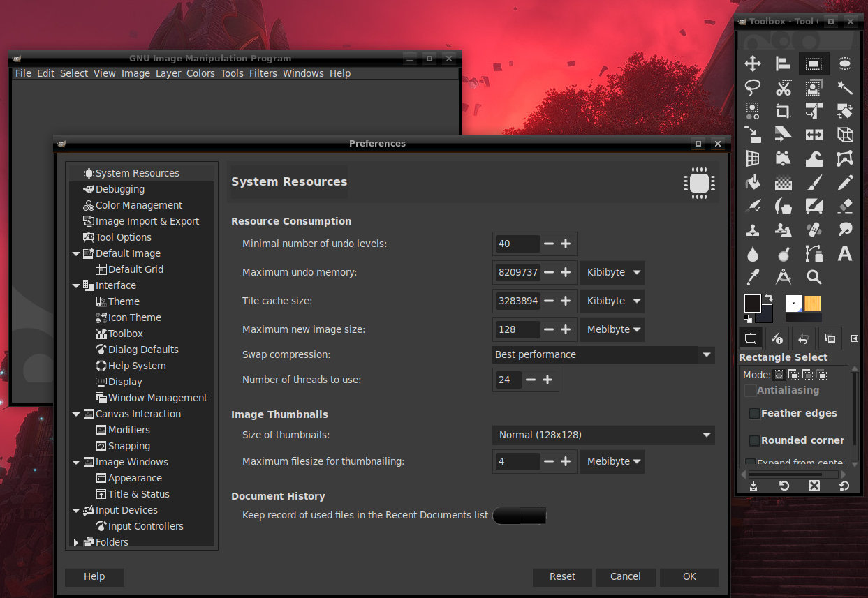Click the Reset button in Preferences
This screenshot has height=598, width=868.
(x=562, y=576)
